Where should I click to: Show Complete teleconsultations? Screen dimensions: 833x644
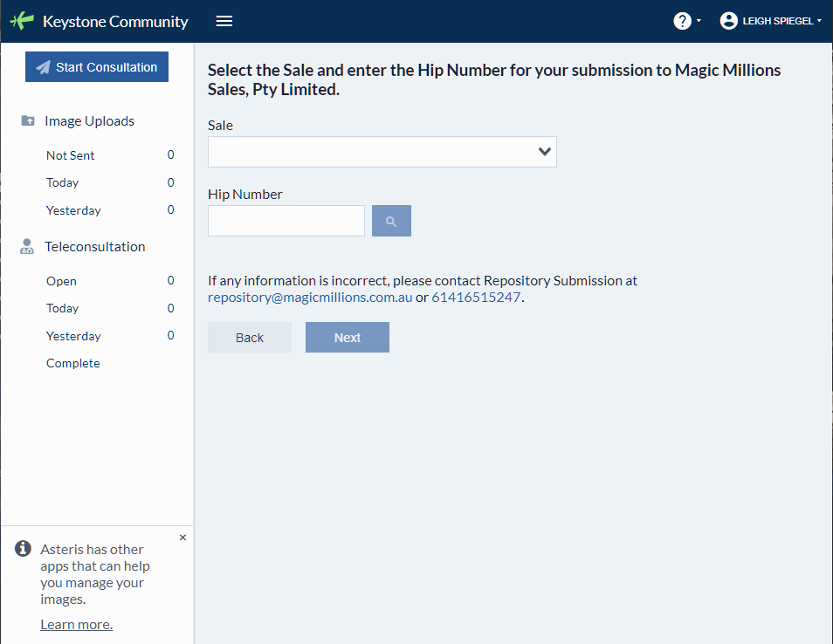[73, 363]
